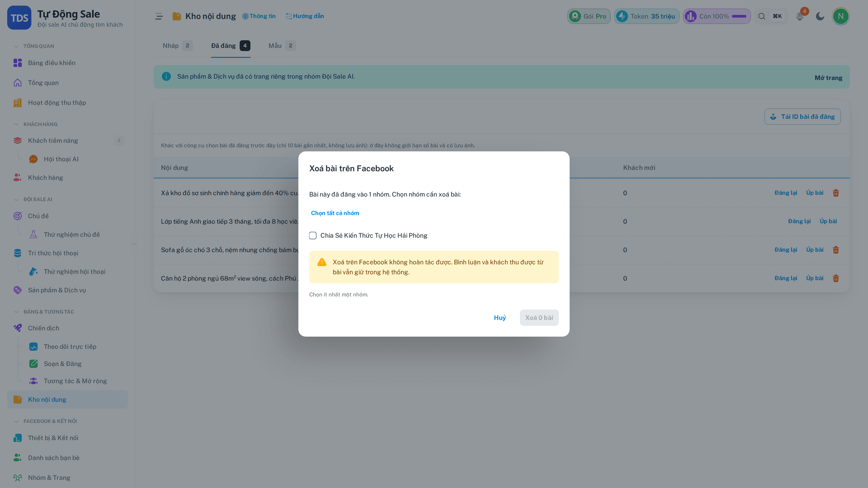Tick the Chia Sẻ Kiến Thức Tự Học Hải Phòng checkbox

pos(313,235)
